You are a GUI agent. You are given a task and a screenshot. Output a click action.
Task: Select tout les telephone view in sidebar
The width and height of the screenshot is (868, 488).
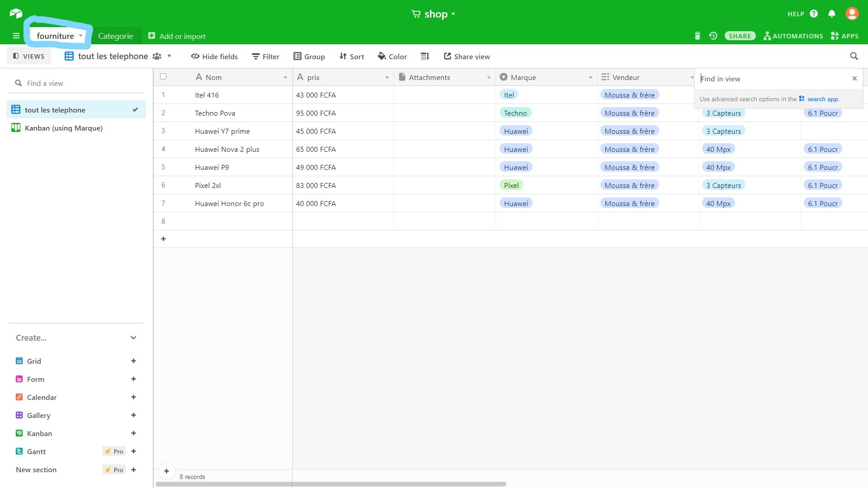[x=76, y=110]
